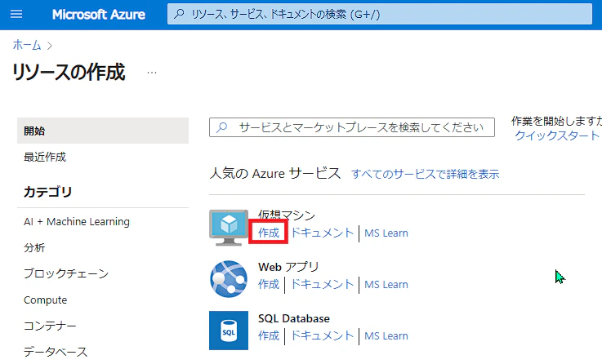Click the Web アプリ title
Screen dimensions: 602x364
pos(288,267)
